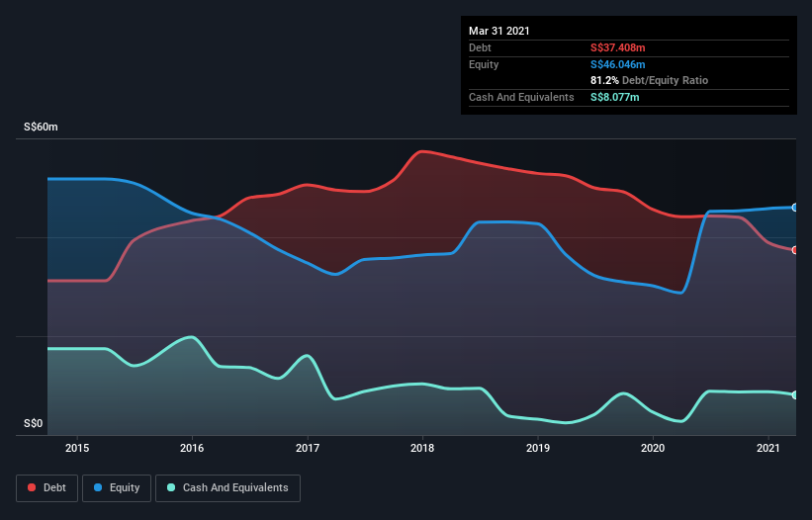This screenshot has width=812, height=520.
Task: Click the 2018 x-axis label
Action: click(x=422, y=448)
